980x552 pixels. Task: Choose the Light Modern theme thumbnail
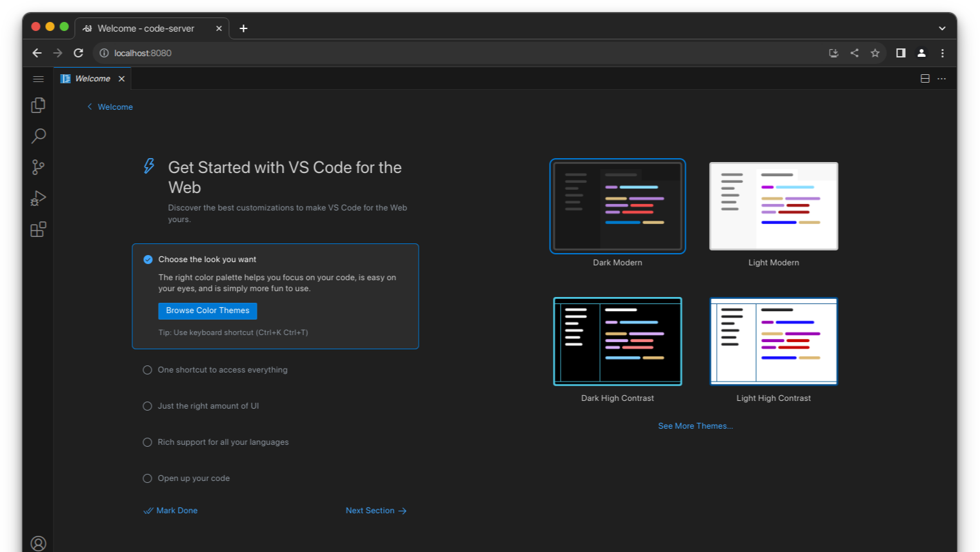774,206
